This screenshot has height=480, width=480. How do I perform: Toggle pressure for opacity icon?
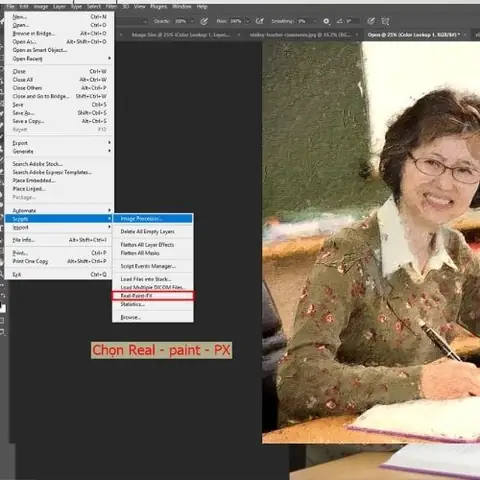click(204, 21)
